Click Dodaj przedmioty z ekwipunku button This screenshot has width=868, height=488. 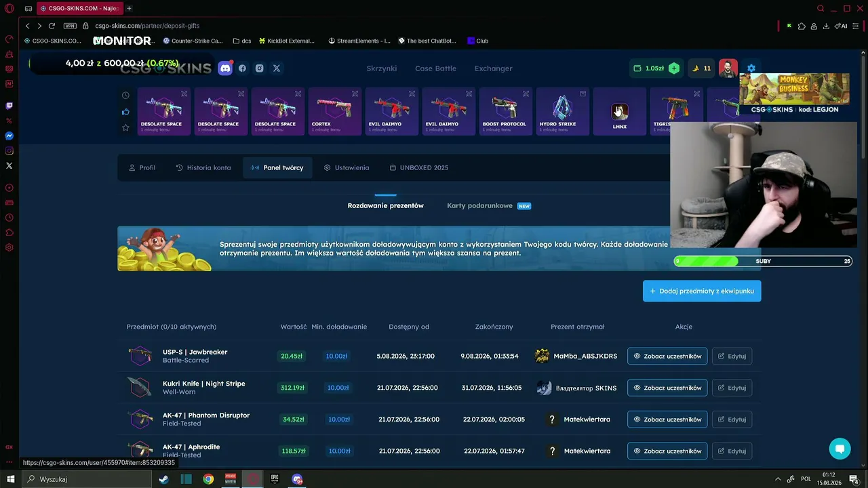pos(702,291)
